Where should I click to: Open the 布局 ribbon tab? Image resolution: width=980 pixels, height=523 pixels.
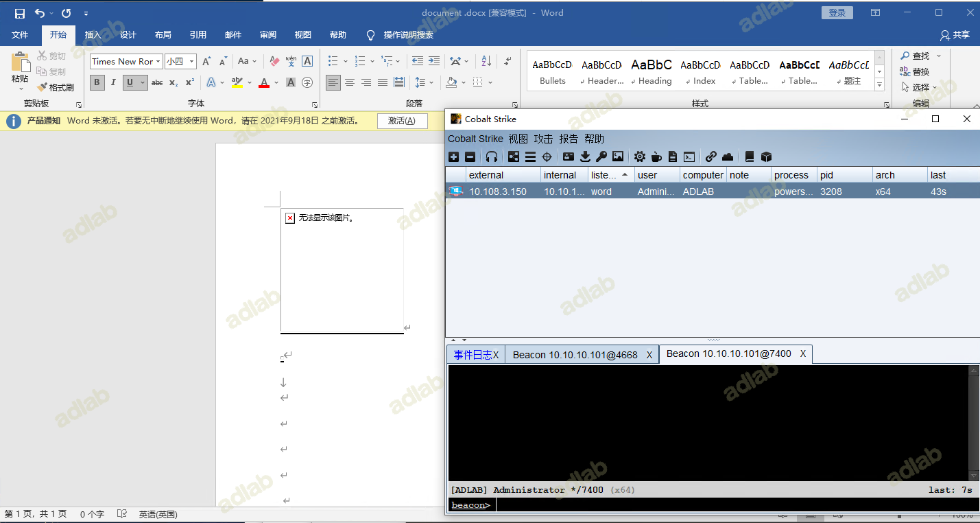tap(163, 35)
